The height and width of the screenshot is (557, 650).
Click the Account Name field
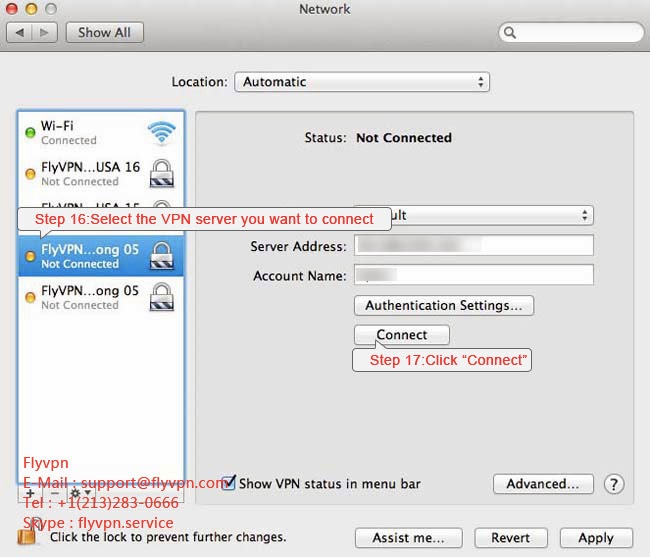(x=474, y=275)
